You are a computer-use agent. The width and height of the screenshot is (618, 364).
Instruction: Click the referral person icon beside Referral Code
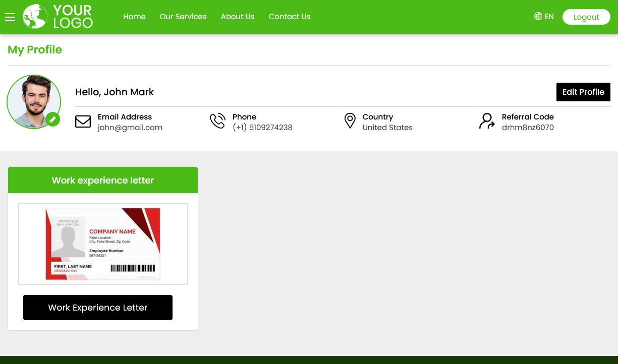(x=486, y=122)
